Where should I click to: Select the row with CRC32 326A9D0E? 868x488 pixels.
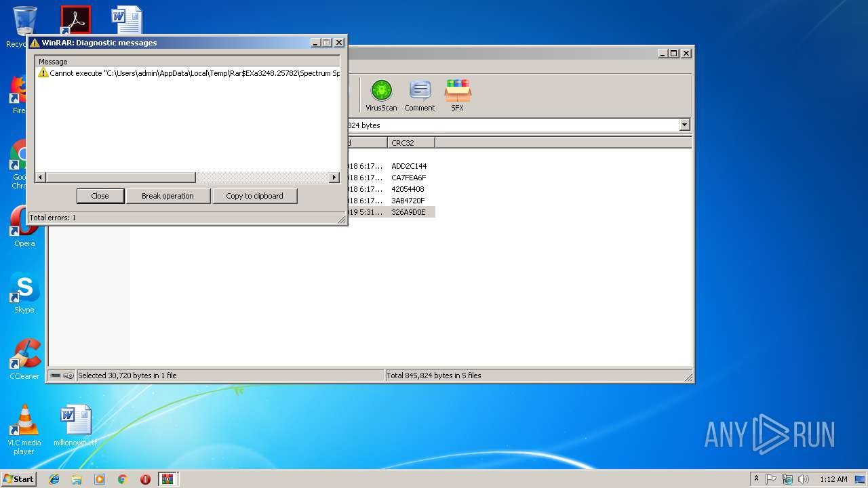click(x=409, y=212)
